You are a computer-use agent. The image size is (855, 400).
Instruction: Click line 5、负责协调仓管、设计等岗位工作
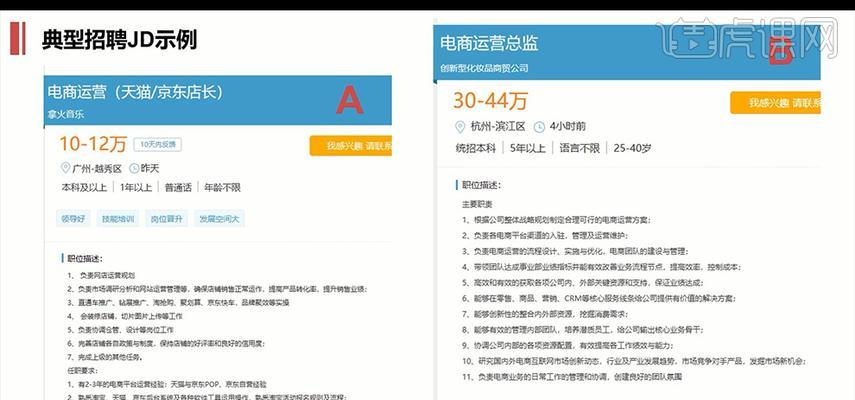pos(121,330)
